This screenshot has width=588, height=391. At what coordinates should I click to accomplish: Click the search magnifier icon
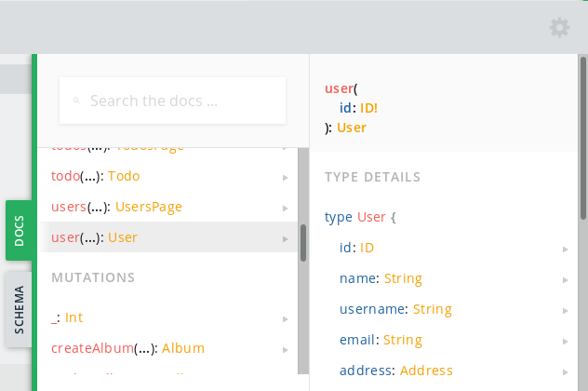(x=76, y=101)
